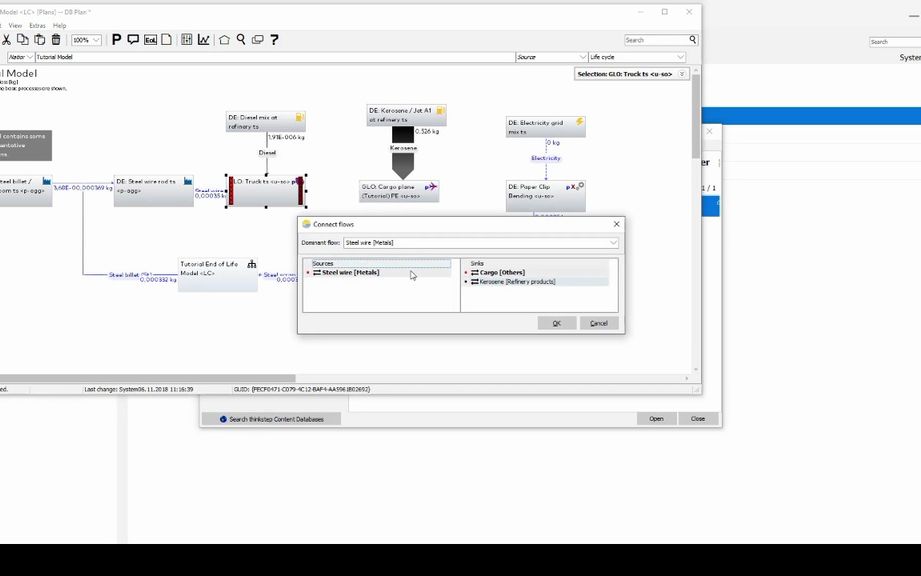Click the search magnifier in the Search box
The width and height of the screenshot is (921, 576).
[x=693, y=40]
